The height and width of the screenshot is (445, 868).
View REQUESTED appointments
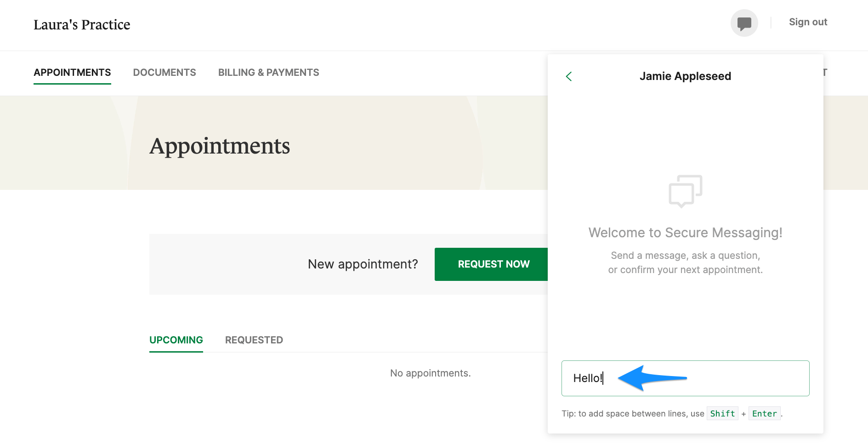(x=253, y=340)
